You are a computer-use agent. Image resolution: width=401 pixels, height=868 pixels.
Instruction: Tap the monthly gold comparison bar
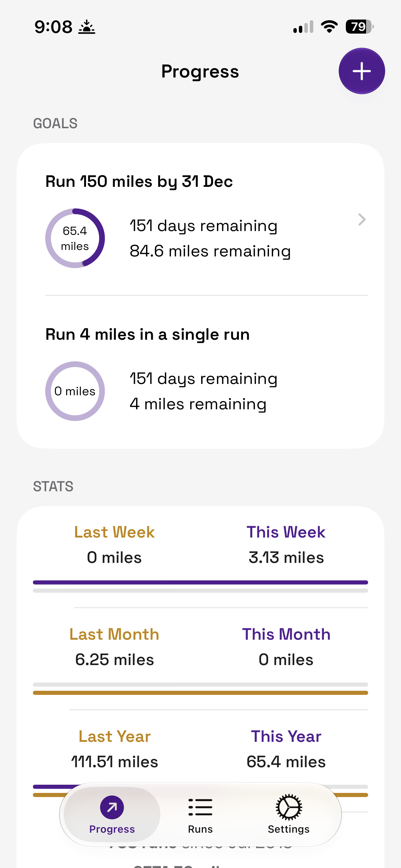tap(200, 693)
